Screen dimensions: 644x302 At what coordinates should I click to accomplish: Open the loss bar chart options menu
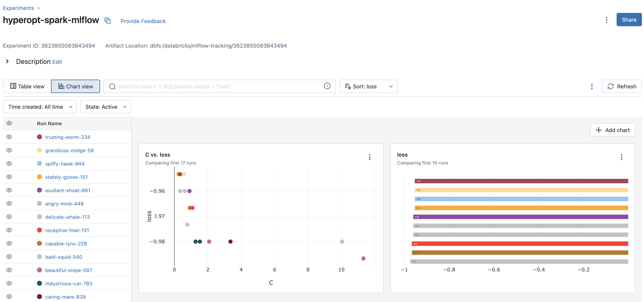pos(621,157)
